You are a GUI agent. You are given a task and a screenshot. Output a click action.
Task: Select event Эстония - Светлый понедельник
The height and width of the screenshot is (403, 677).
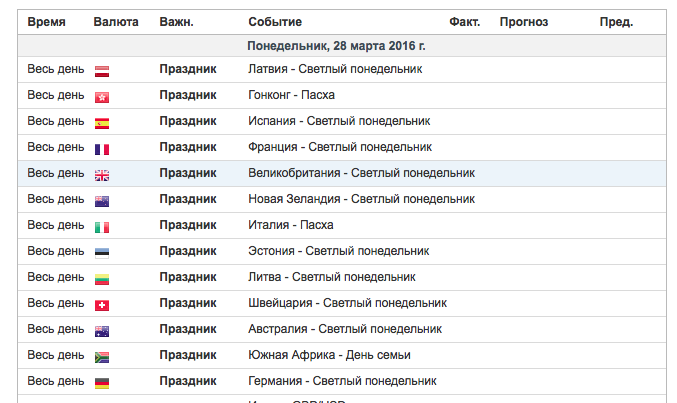[x=338, y=251]
